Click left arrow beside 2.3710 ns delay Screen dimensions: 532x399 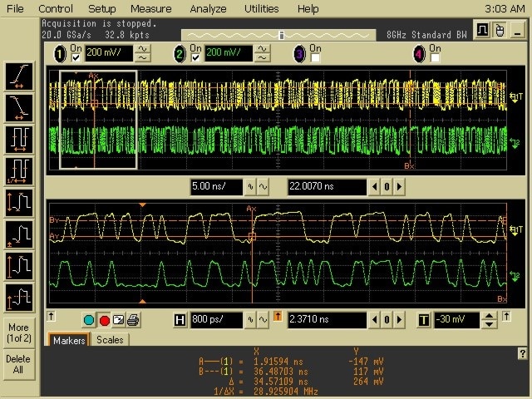[x=374, y=319]
